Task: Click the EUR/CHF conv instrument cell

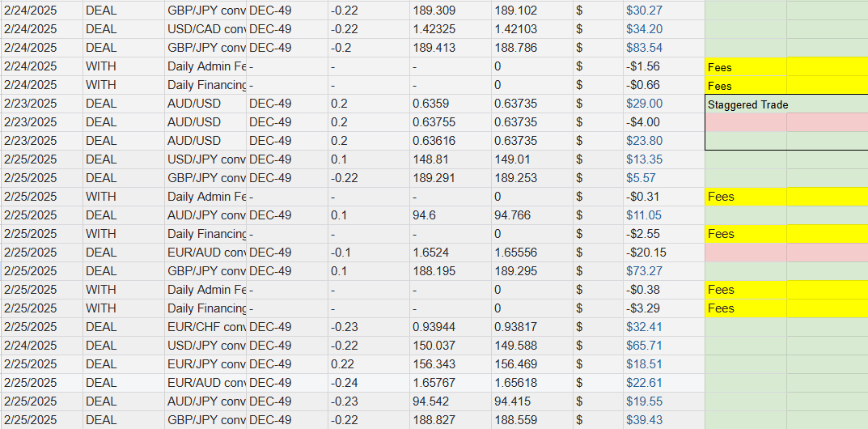Action: (x=206, y=327)
